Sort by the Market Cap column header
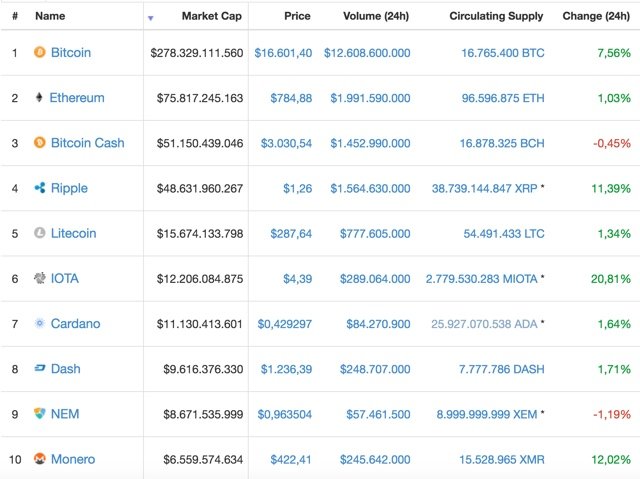 coord(211,16)
